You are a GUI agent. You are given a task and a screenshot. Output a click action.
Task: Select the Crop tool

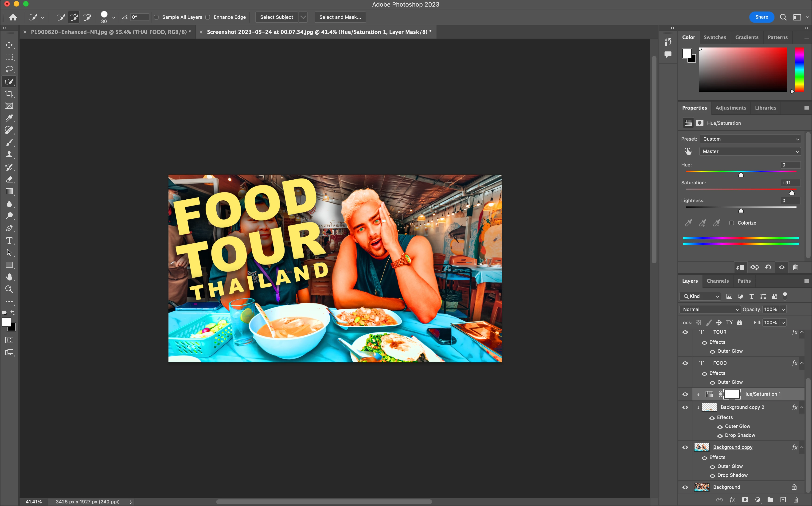coord(9,94)
